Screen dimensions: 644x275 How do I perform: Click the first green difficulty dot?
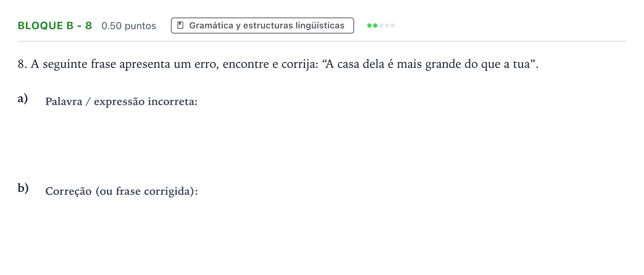click(369, 26)
